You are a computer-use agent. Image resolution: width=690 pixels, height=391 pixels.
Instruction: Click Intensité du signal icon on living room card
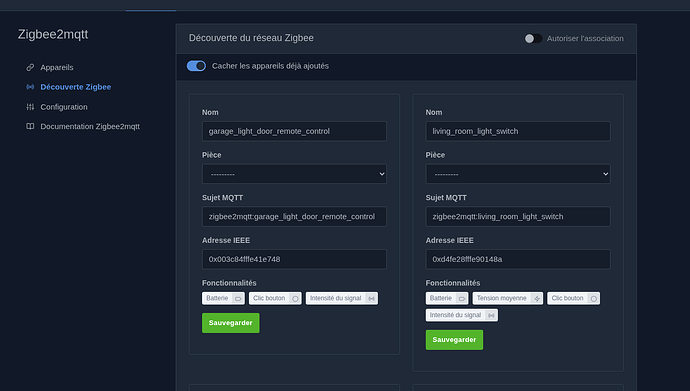(491, 315)
